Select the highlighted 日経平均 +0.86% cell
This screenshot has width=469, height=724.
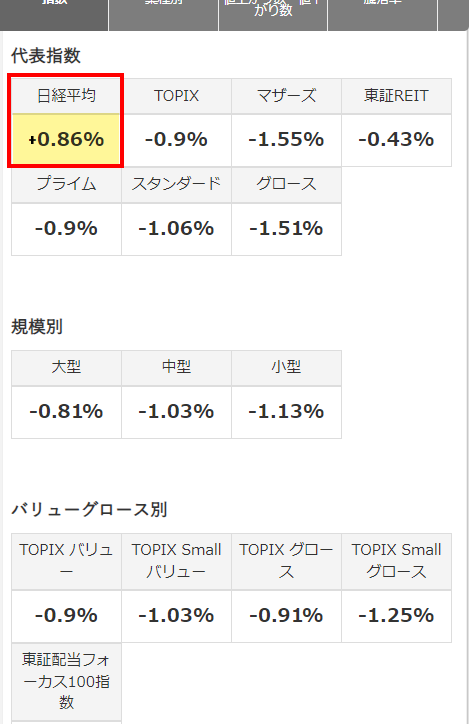click(x=66, y=139)
